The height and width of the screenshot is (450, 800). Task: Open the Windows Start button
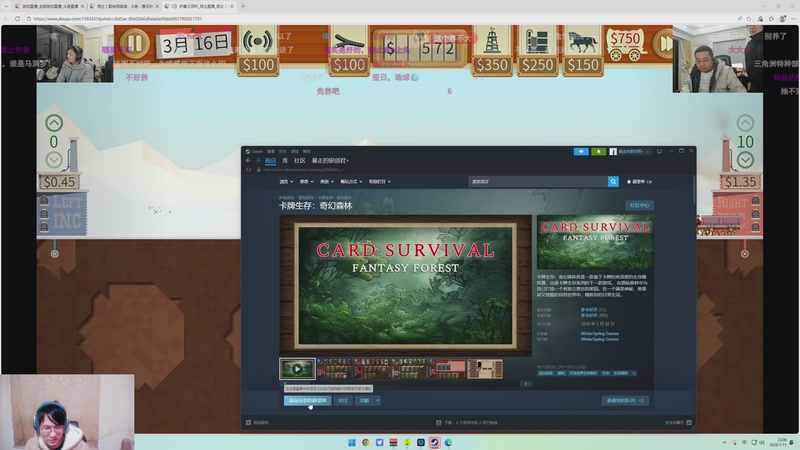pos(352,442)
